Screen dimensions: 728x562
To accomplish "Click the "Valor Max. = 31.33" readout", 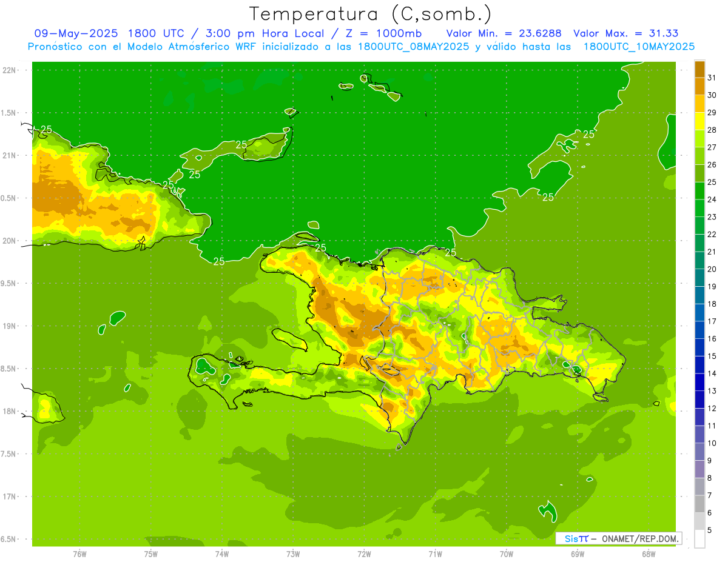I will pos(625,33).
